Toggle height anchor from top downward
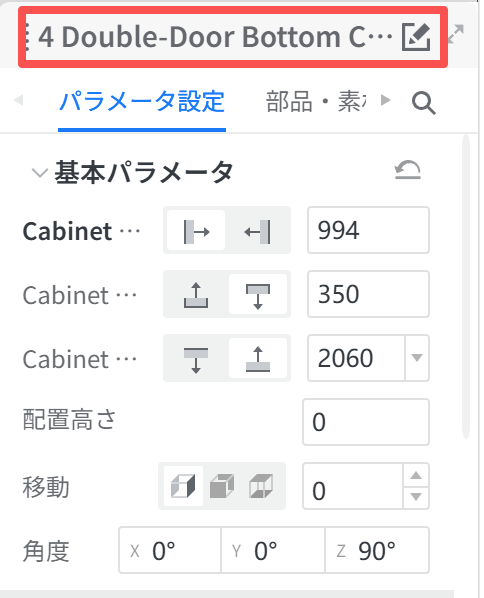 click(196, 359)
